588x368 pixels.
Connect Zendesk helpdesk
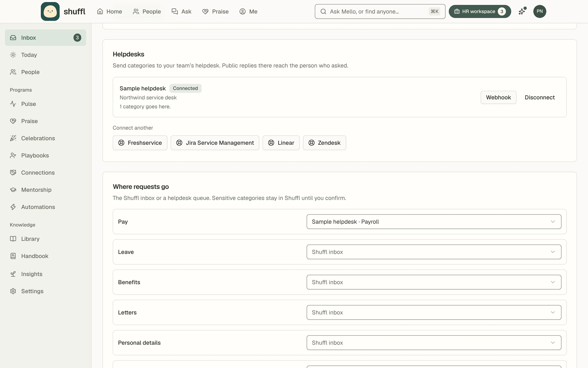pos(324,143)
